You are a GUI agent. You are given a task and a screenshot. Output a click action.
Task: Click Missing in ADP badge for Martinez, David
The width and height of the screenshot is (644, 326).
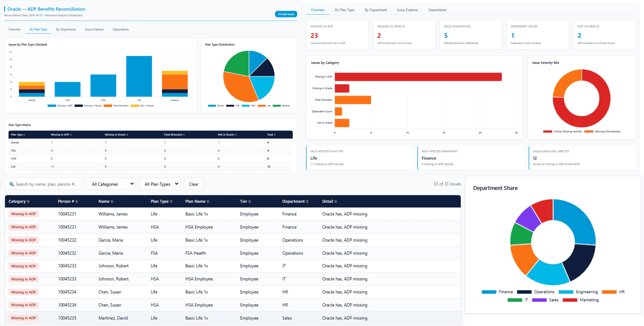23,318
